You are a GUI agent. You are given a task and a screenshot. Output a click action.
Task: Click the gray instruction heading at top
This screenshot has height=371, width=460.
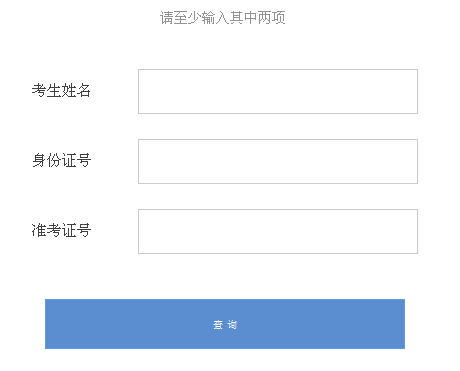(x=222, y=18)
